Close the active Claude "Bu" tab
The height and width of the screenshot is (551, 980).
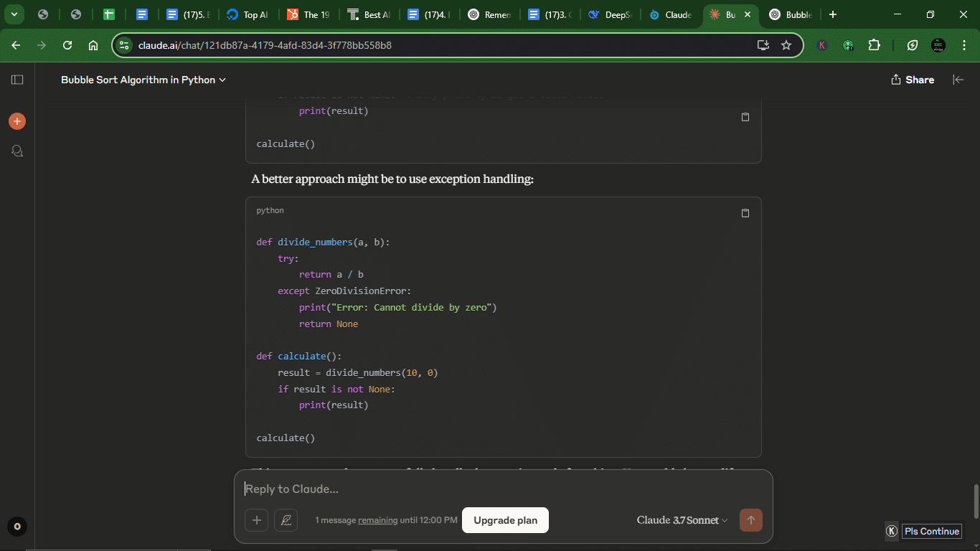[x=748, y=14]
